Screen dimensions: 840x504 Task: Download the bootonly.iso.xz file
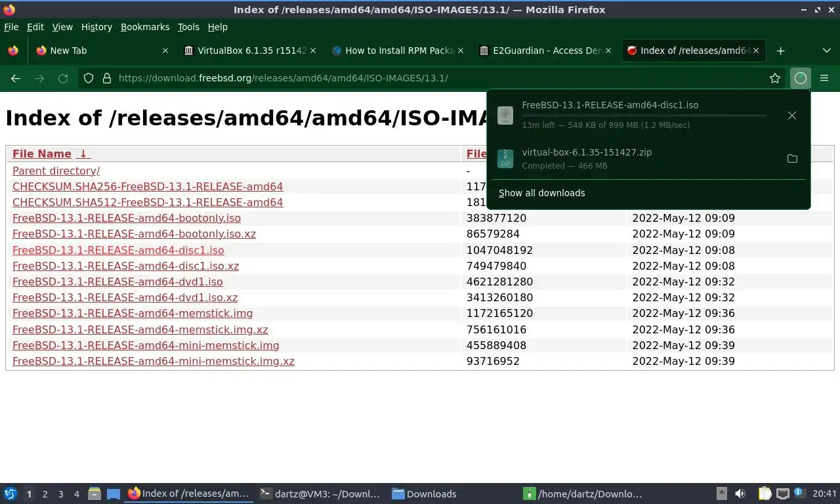(134, 234)
